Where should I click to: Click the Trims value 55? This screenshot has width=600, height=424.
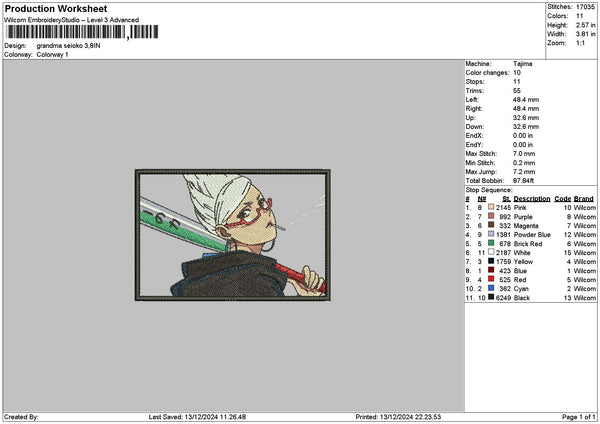(517, 91)
